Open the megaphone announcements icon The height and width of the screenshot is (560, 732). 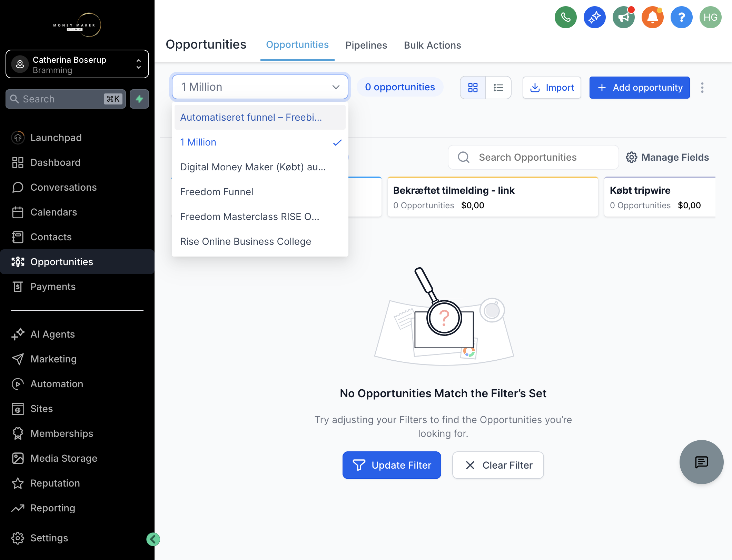tap(623, 17)
